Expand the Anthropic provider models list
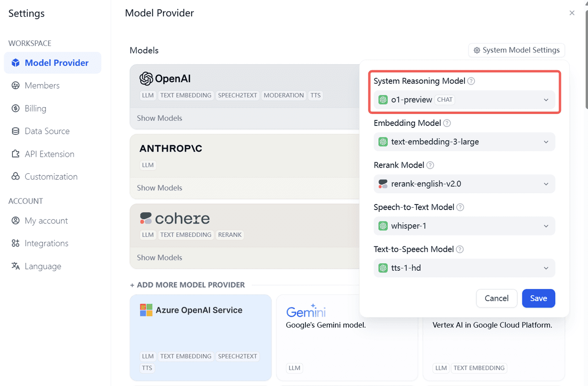Screen dimensions: 588x386 click(159, 188)
